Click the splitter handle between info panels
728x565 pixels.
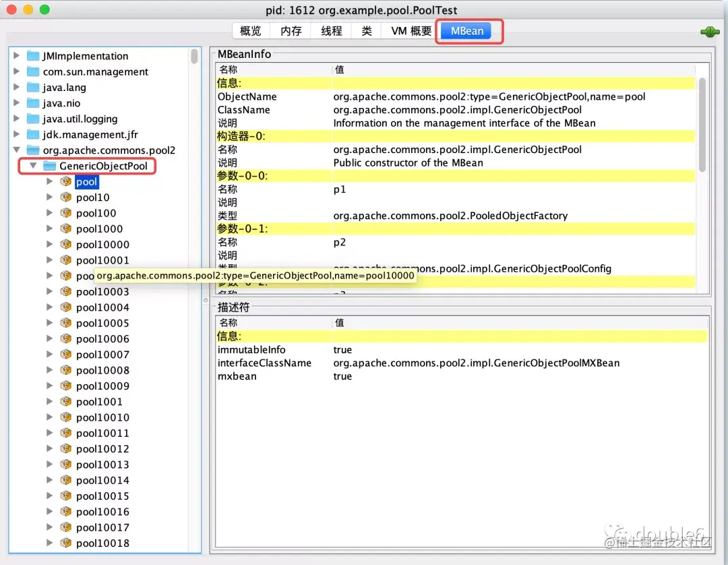click(x=205, y=301)
